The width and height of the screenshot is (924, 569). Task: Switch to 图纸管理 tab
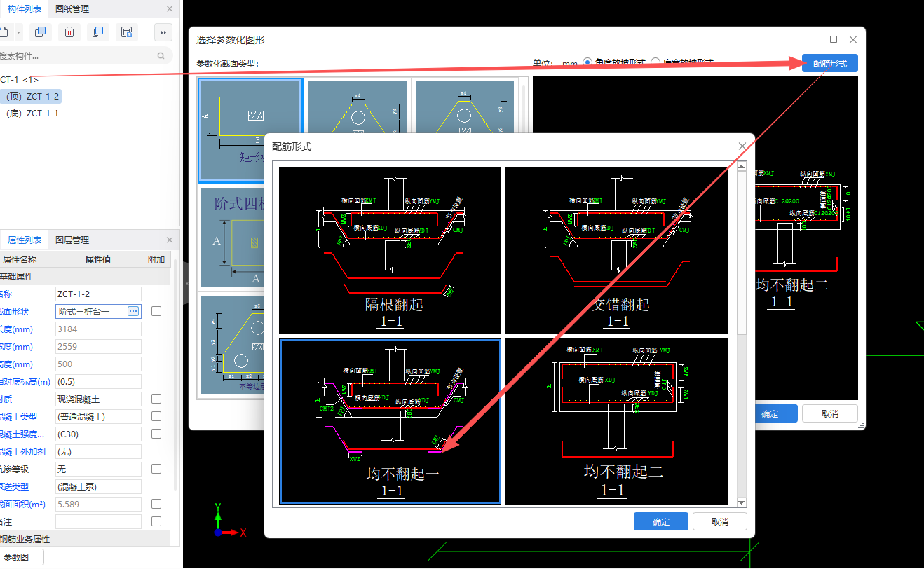pyautogui.click(x=72, y=9)
